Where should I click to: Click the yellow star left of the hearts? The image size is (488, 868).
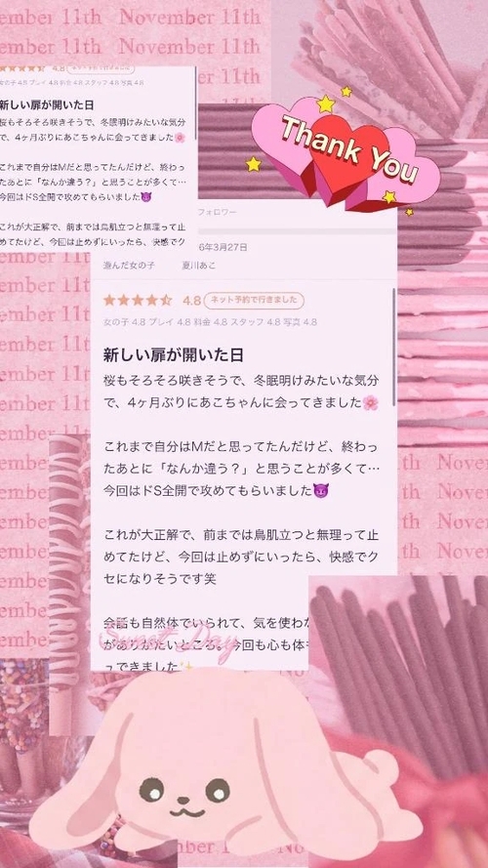(254, 164)
